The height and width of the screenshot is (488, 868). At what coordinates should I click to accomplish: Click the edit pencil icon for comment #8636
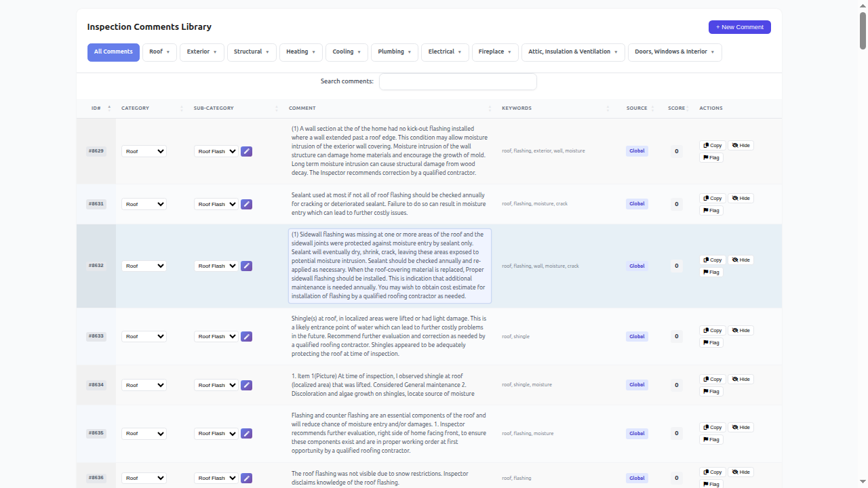(246, 478)
